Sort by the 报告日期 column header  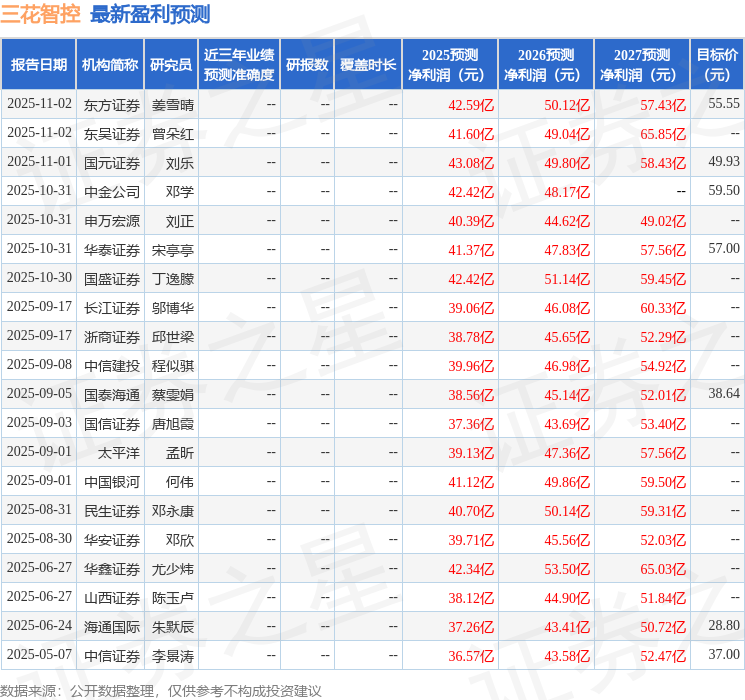tap(39, 64)
